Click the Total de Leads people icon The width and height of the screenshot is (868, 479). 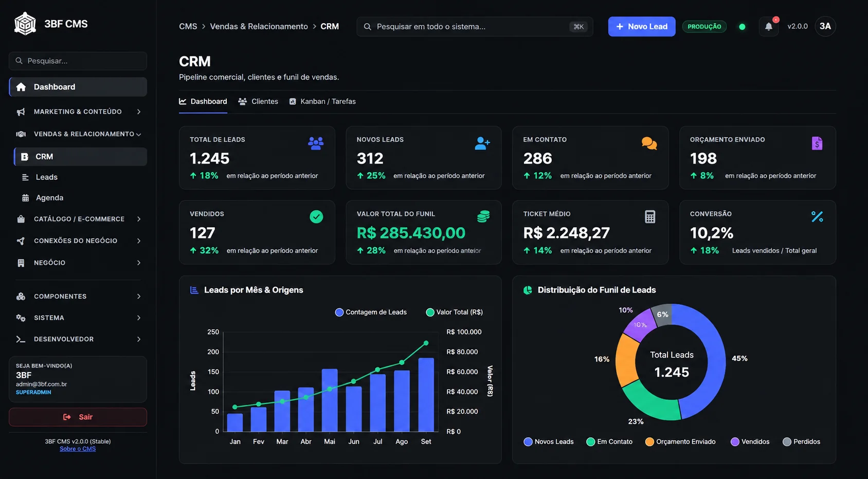[x=316, y=143]
